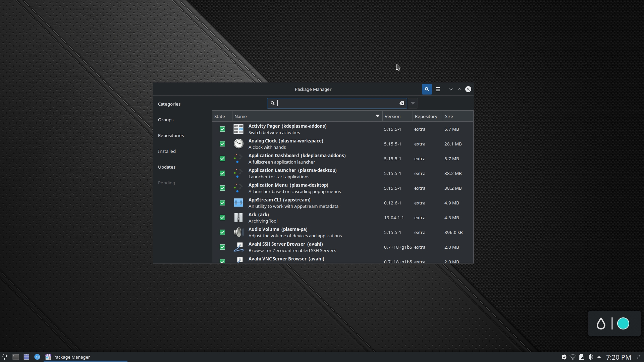
Task: Open the Categories section
Action: coord(169,104)
